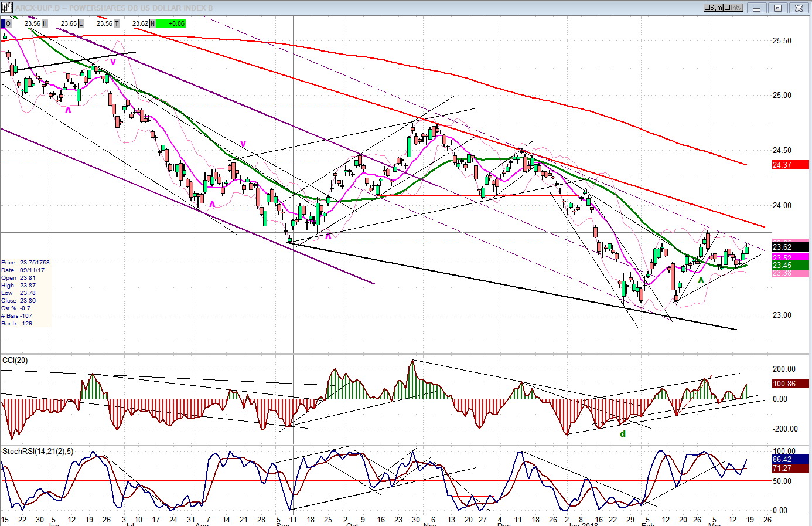The height and width of the screenshot is (526, 812).
Task: Click the red StochRSI value 71.27
Action: coord(782,468)
